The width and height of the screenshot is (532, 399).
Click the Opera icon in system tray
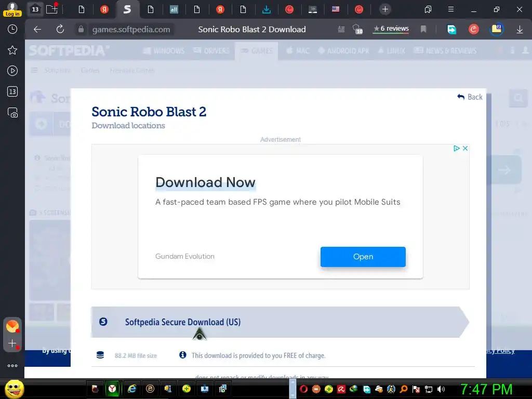tap(303, 389)
